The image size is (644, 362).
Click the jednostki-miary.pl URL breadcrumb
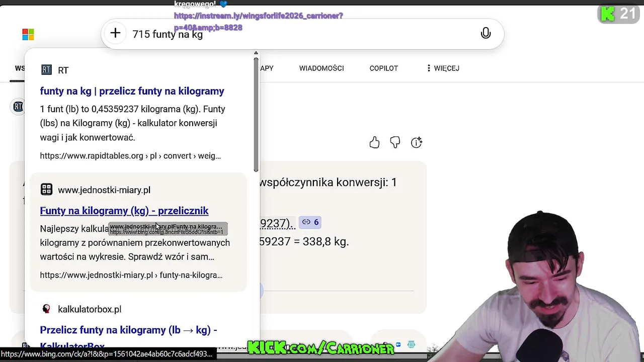131,275
